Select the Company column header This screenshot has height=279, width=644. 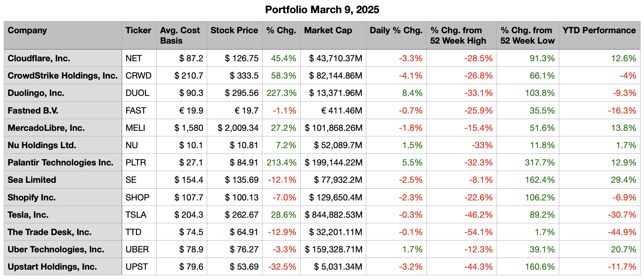(x=27, y=30)
